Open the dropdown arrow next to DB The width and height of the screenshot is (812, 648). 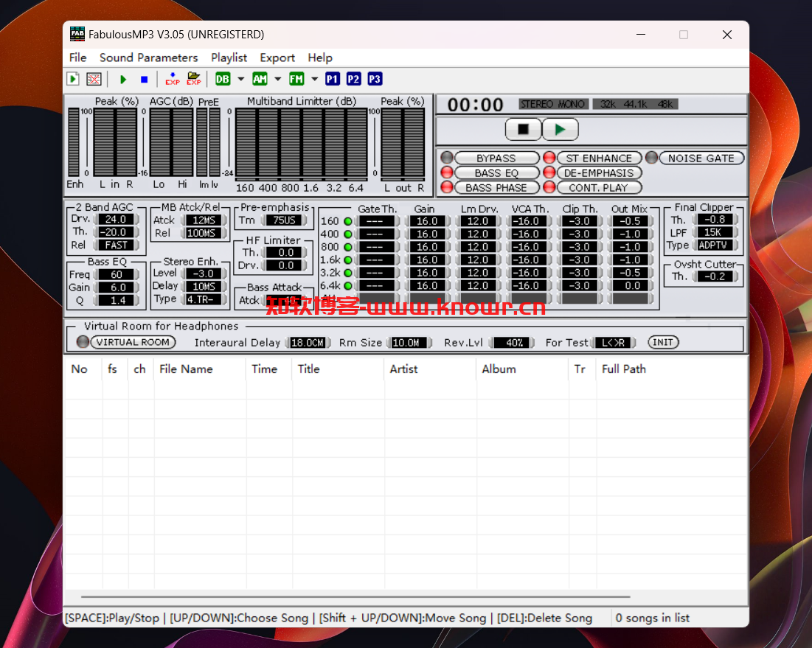click(x=241, y=79)
